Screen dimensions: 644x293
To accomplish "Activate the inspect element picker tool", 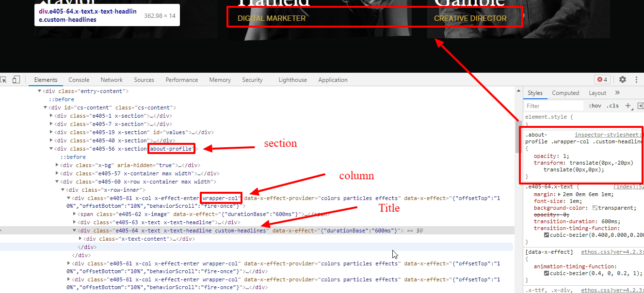I will (3, 80).
